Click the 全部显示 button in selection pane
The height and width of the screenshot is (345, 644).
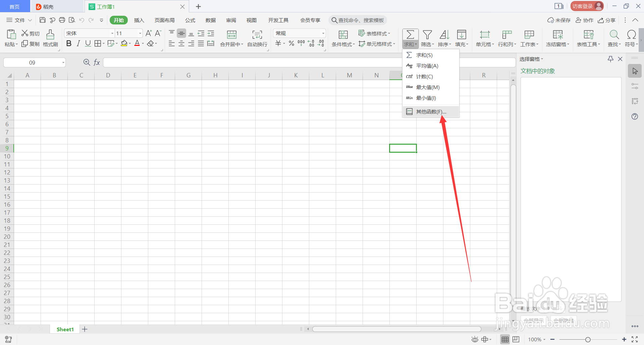click(533, 320)
